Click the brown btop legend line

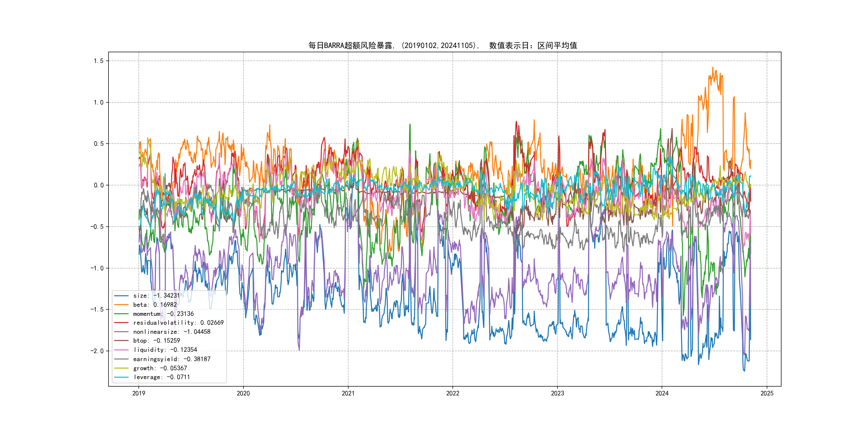[121, 341]
